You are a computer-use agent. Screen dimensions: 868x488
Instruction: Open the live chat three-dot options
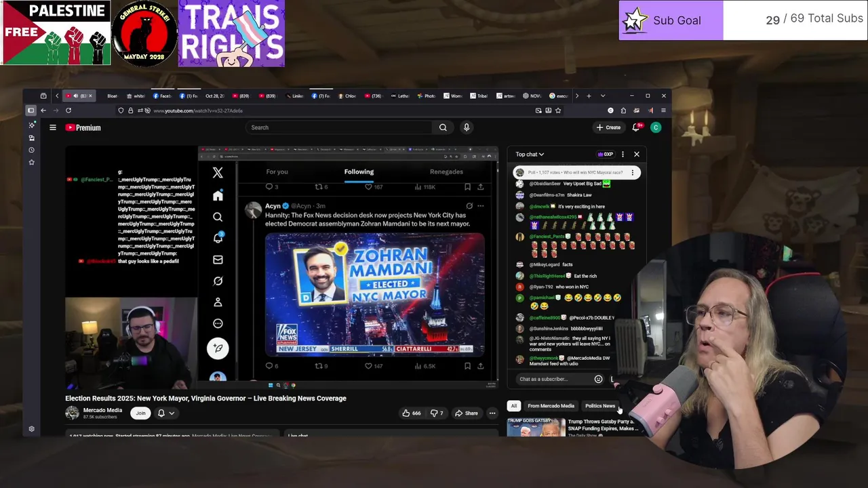pyautogui.click(x=623, y=155)
